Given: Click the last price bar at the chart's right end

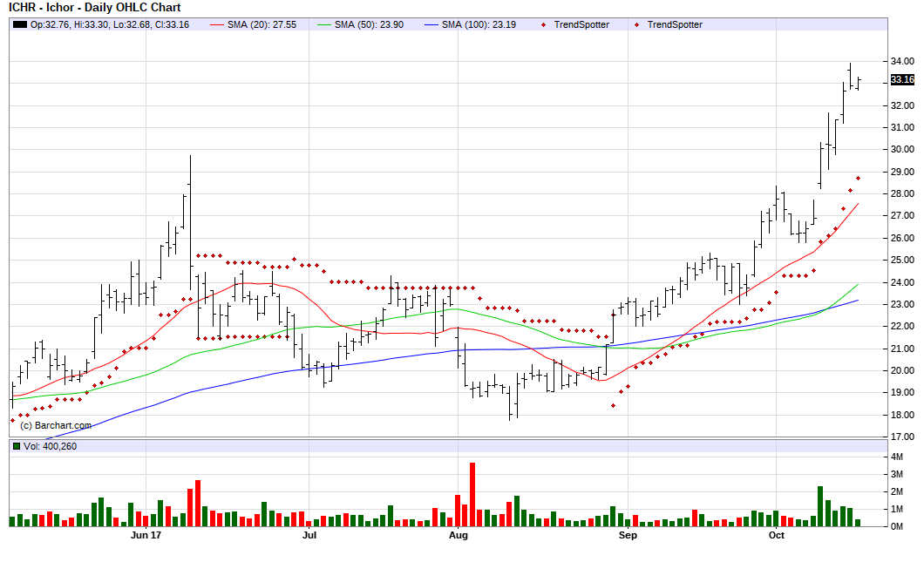Looking at the screenshot, I should point(858,83).
